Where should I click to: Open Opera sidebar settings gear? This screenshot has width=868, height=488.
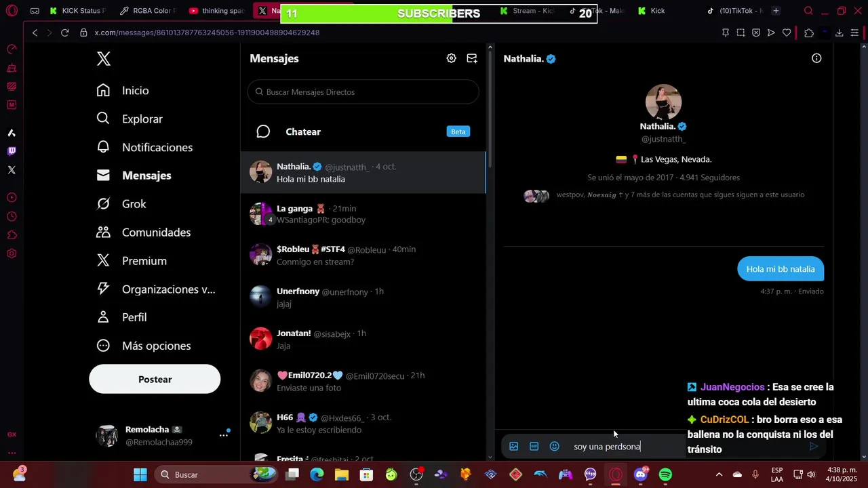click(x=12, y=253)
